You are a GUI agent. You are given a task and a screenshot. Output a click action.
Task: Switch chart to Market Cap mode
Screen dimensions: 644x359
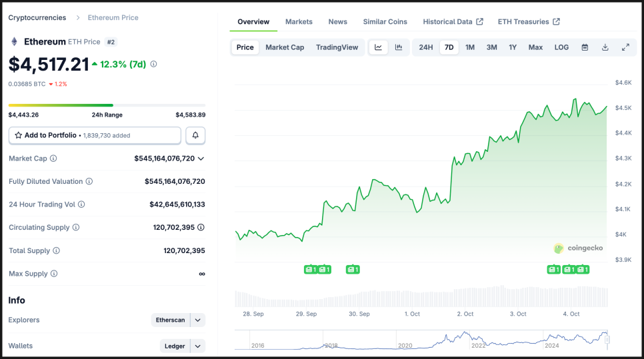tap(285, 47)
